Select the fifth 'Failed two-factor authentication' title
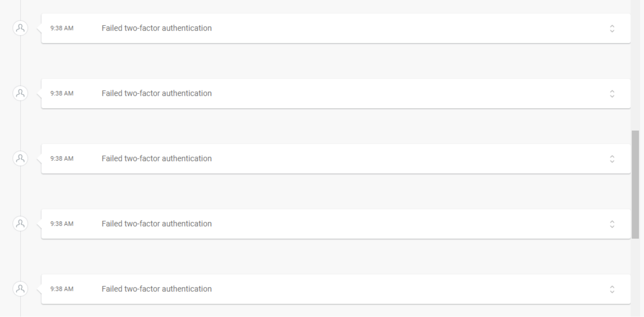 (157, 289)
